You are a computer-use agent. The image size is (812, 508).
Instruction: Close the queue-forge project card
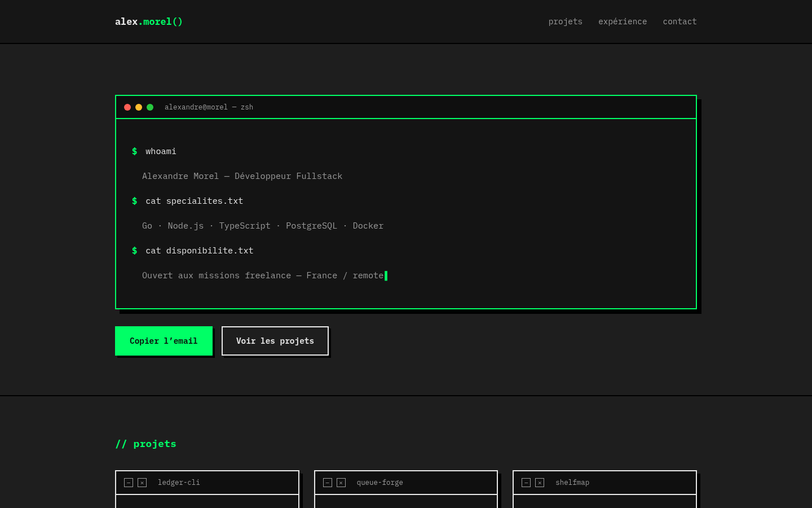tap(341, 483)
